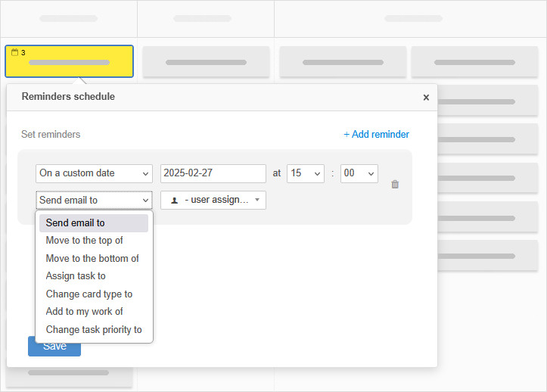547x392 pixels.
Task: Choose 'Change task priority to' option
Action: 94,329
